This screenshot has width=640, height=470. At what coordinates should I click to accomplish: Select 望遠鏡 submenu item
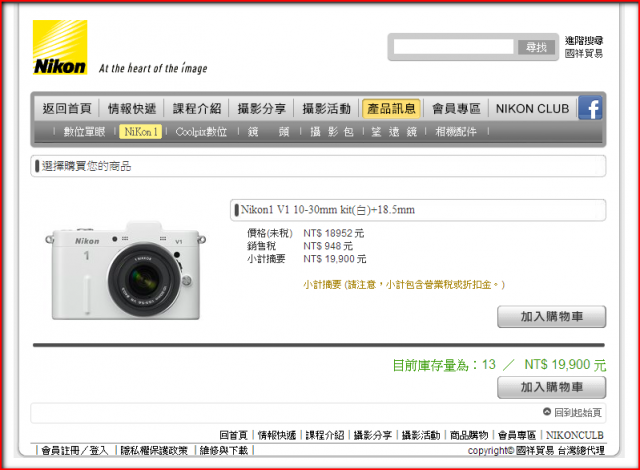point(394,132)
